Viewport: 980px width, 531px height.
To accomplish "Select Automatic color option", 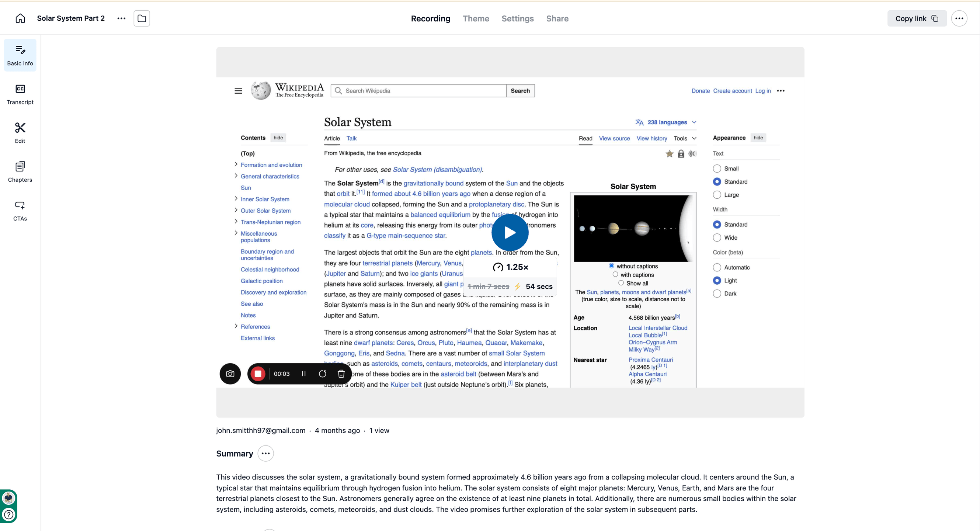I will click(x=717, y=267).
